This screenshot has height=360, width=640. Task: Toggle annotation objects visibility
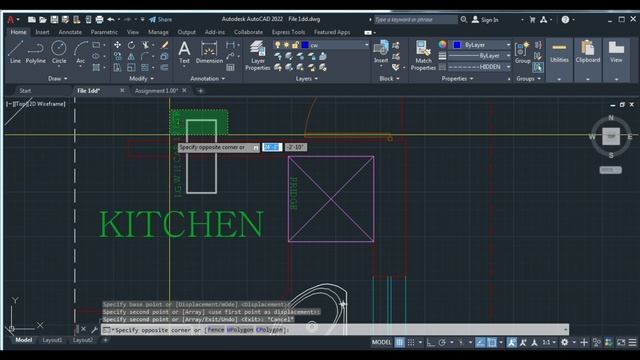(511, 342)
